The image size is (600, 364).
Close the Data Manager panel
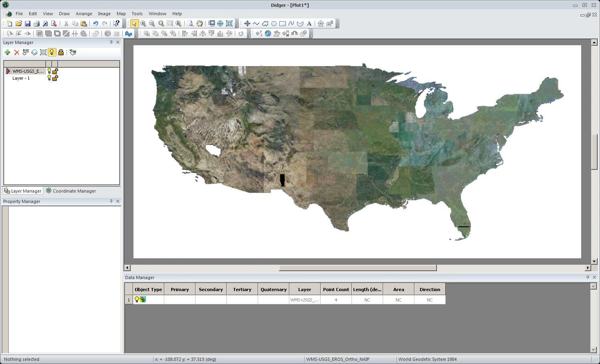tap(594, 277)
